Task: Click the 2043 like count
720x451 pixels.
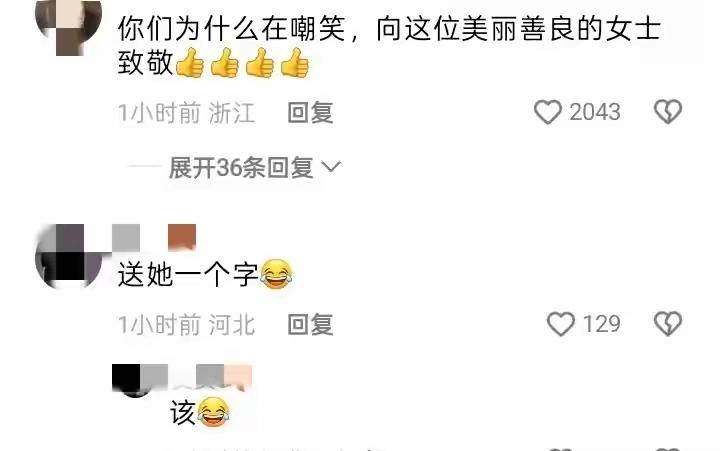Action: pyautogui.click(x=595, y=112)
